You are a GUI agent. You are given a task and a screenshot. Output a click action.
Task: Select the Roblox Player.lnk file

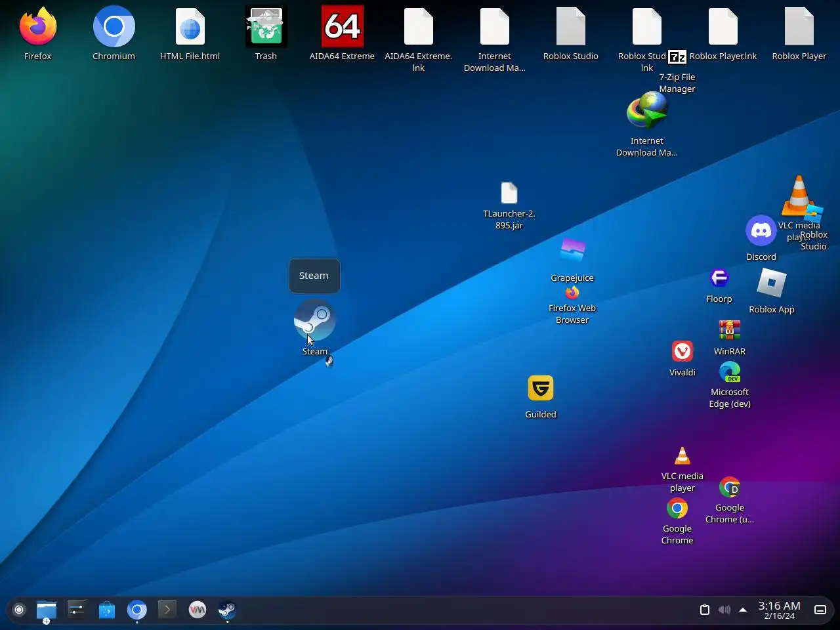coord(723,27)
